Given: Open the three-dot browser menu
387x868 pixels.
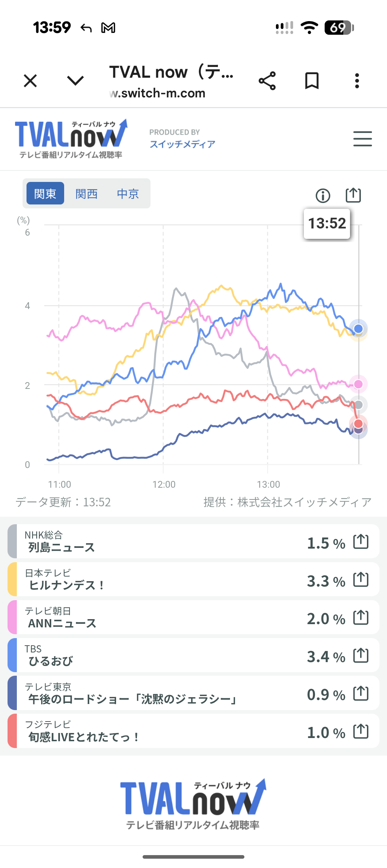Looking at the screenshot, I should 357,81.
